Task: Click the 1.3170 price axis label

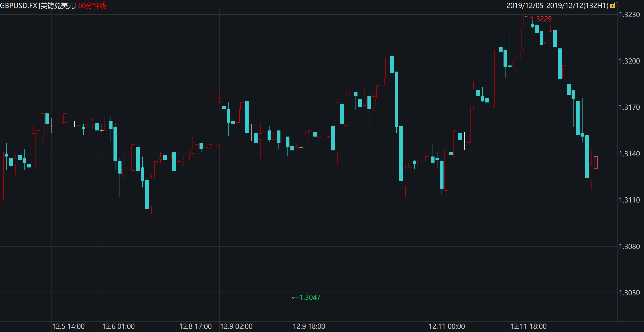Action: click(x=629, y=107)
